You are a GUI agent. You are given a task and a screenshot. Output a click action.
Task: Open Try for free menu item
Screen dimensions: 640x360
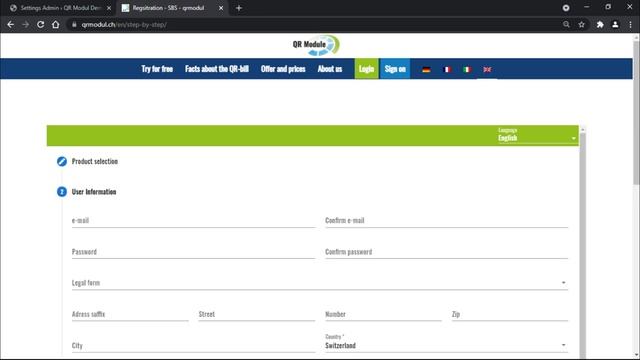point(157,69)
